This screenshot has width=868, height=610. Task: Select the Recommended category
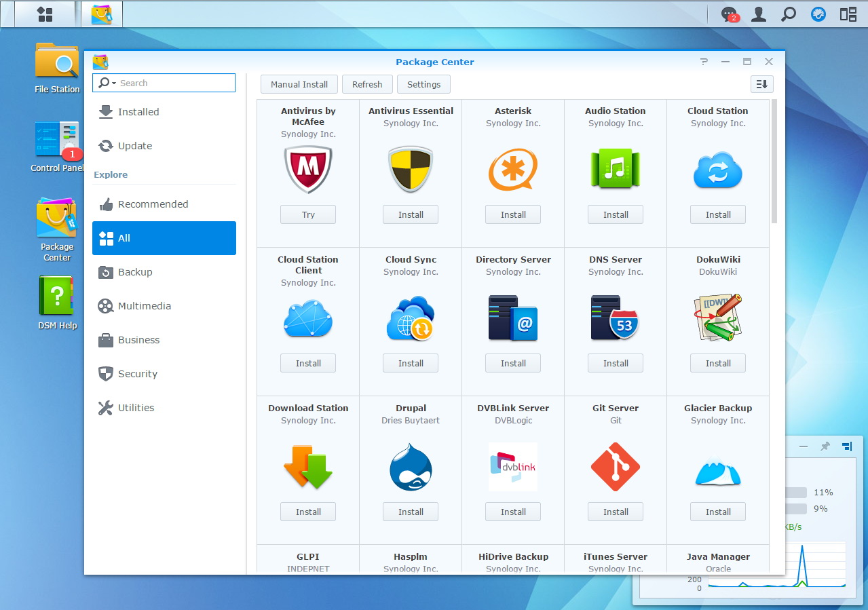click(164, 204)
